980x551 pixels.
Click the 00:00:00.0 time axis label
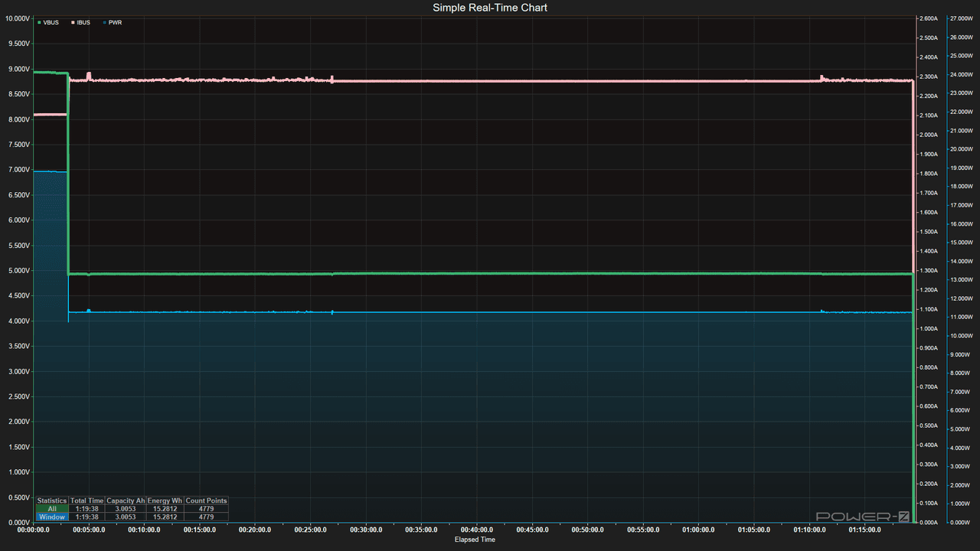coord(33,530)
